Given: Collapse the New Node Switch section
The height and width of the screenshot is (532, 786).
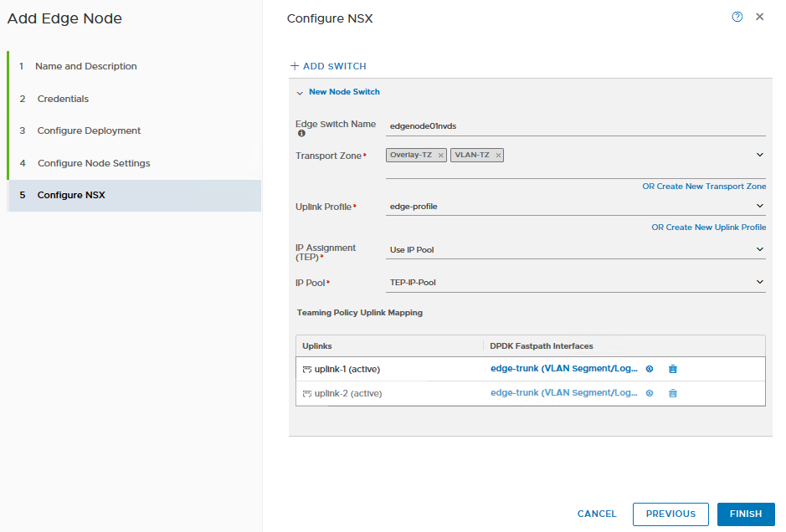Looking at the screenshot, I should tap(300, 93).
